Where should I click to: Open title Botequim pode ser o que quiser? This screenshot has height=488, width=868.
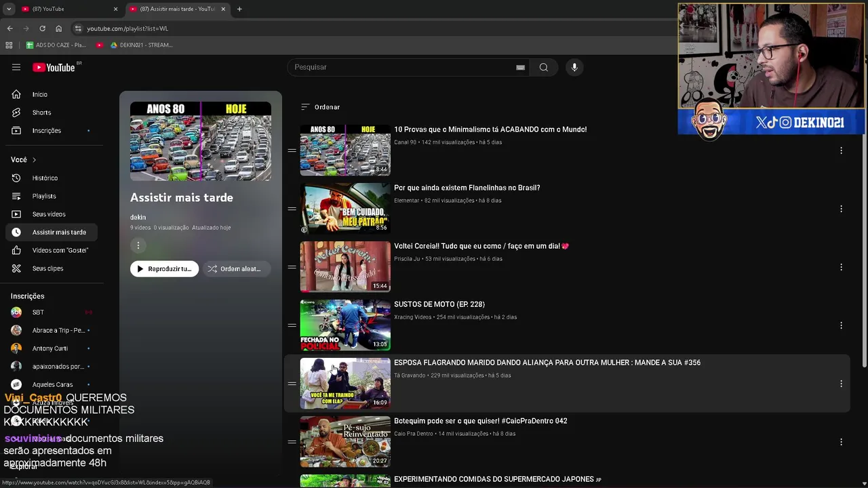[481, 421]
